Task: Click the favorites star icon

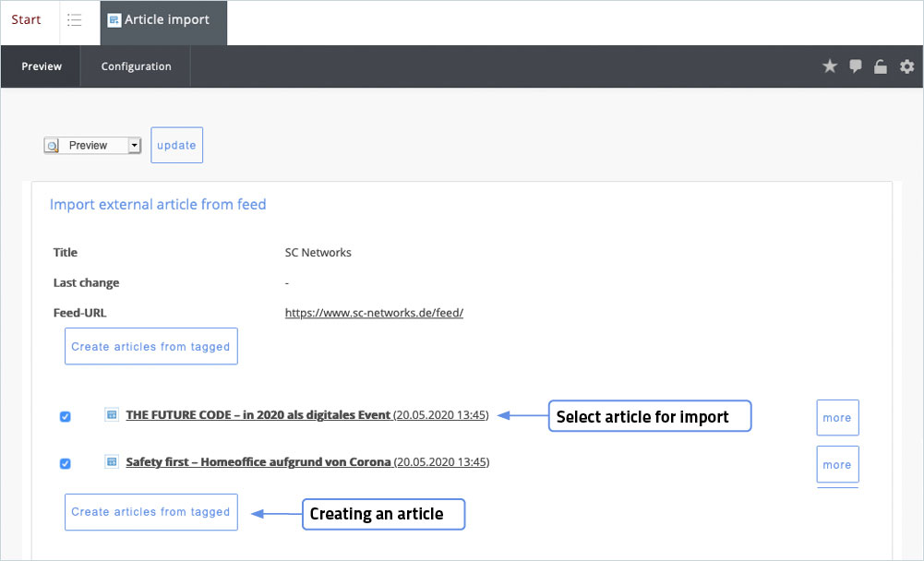Action: click(x=829, y=66)
